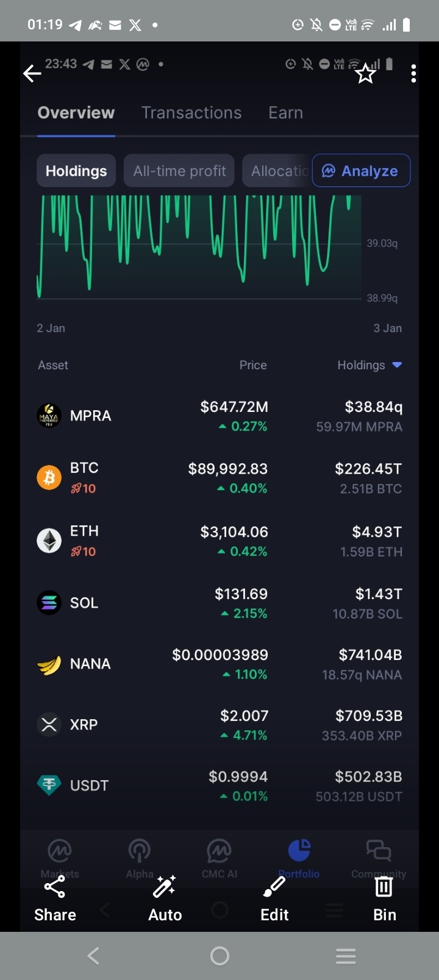Select the Allocation chip
This screenshot has width=439, height=980.
click(x=278, y=171)
